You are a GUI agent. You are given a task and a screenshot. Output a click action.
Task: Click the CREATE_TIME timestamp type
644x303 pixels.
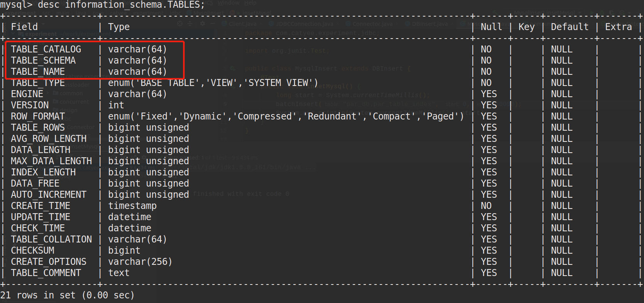pos(132,206)
